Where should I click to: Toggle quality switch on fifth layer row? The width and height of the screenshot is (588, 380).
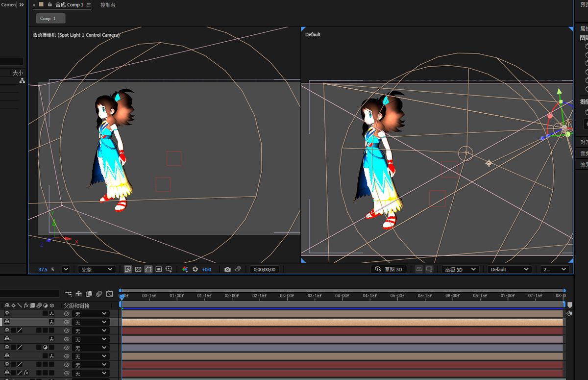pos(20,348)
